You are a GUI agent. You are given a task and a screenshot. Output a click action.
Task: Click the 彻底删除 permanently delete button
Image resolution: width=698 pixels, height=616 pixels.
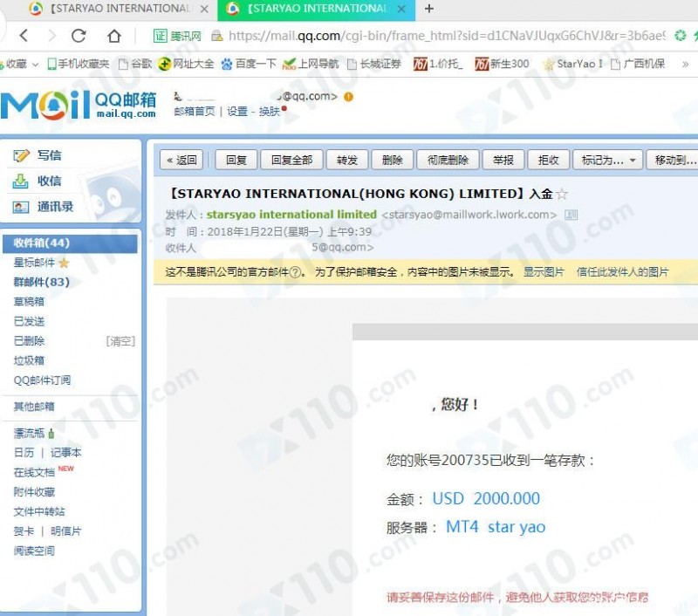pos(448,161)
